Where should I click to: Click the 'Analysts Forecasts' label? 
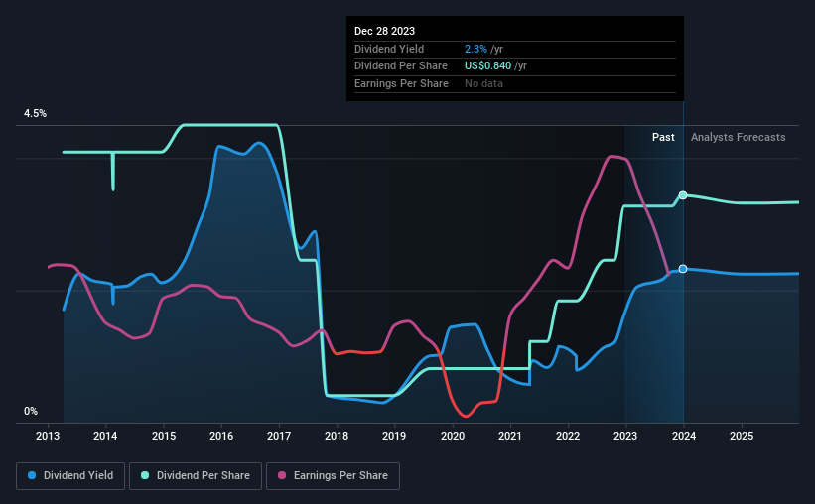pos(739,137)
